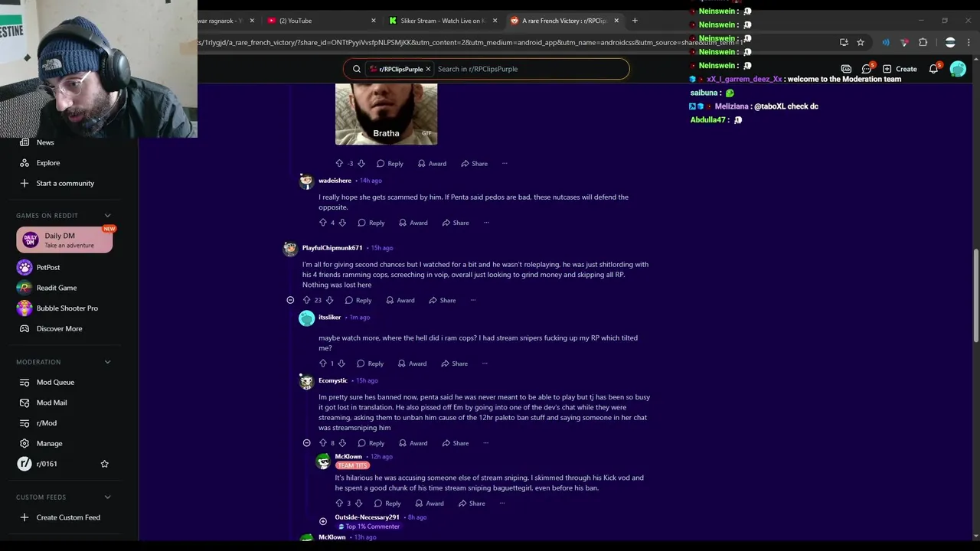Open the chat icon in Reddit header
The image size is (980, 551).
point(867,69)
